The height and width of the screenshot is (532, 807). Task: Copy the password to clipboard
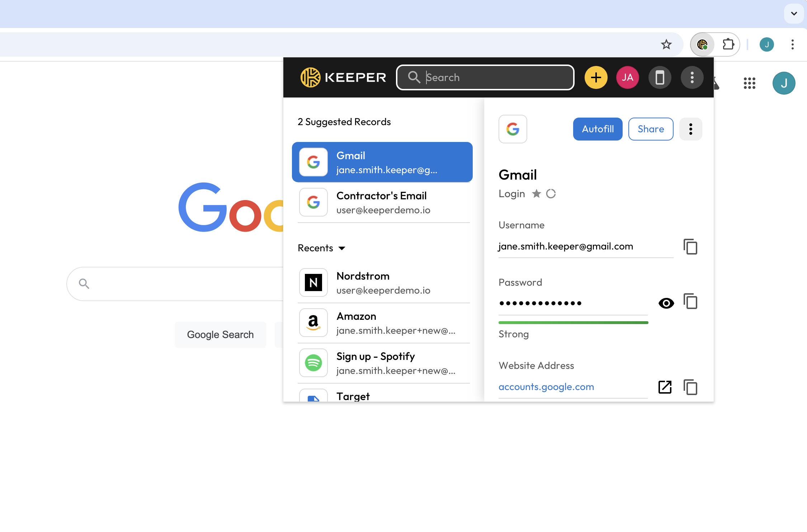point(690,301)
